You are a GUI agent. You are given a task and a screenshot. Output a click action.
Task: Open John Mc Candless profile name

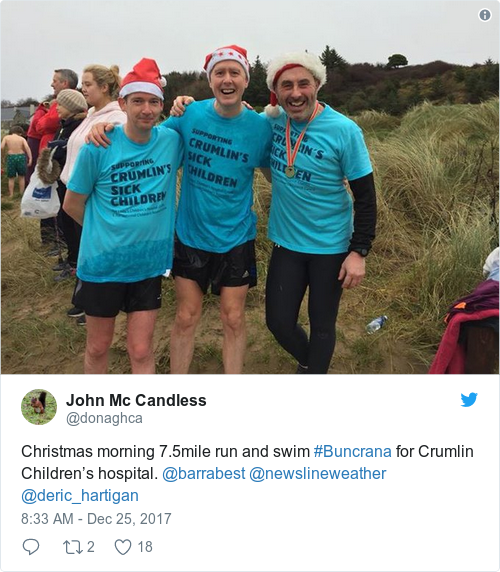coord(136,400)
